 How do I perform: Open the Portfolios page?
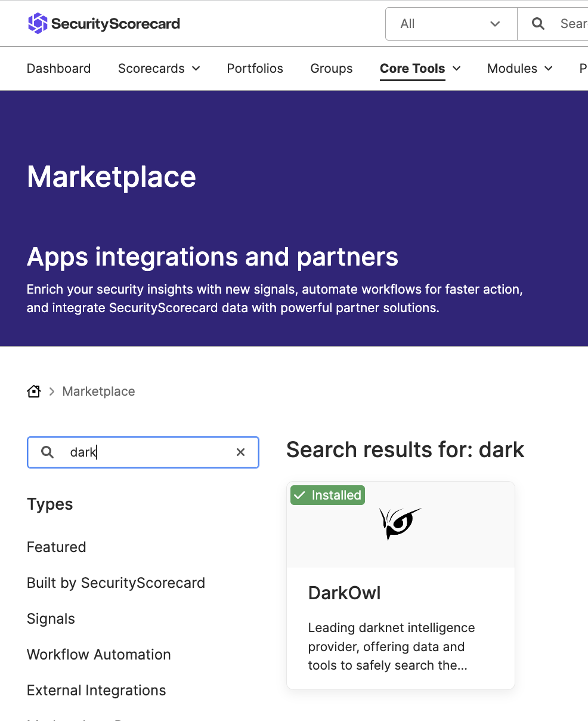[255, 69]
